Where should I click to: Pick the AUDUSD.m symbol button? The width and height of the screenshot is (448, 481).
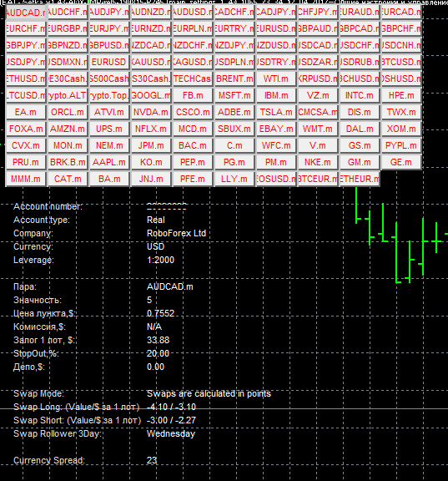tap(193, 13)
